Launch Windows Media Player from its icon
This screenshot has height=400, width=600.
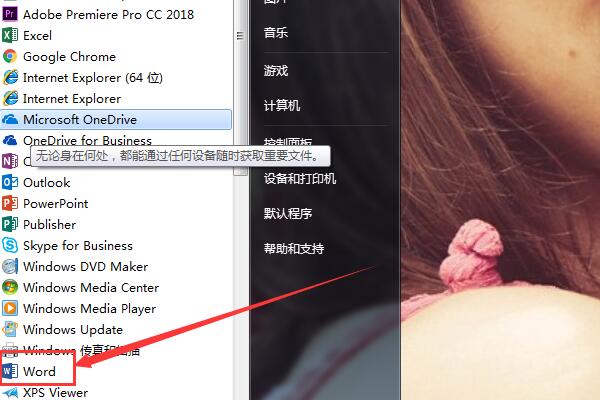point(10,308)
